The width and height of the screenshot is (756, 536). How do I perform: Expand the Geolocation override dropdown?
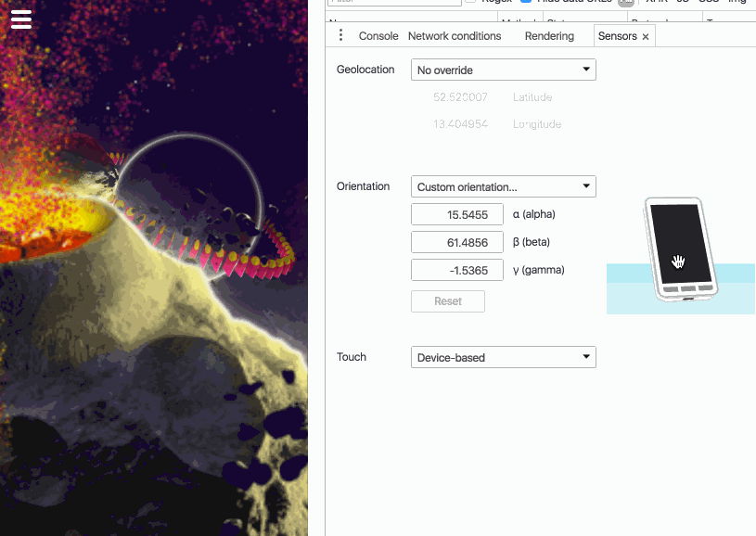click(503, 70)
